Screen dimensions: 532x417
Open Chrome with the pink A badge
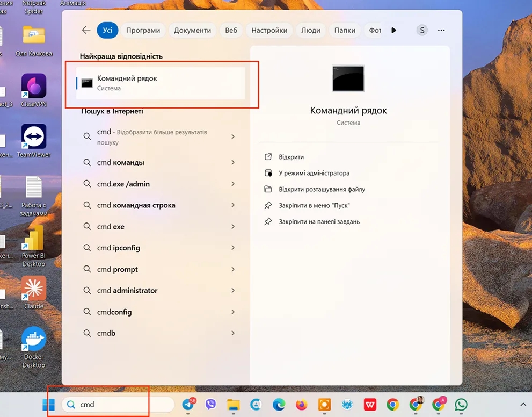click(439, 404)
